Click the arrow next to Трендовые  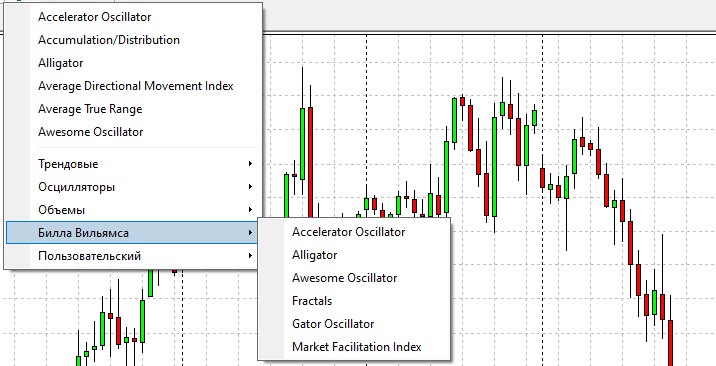(x=250, y=164)
